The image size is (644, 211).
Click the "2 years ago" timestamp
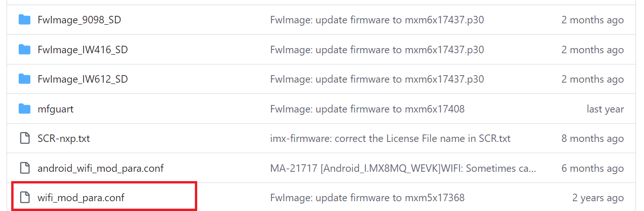[x=598, y=198]
